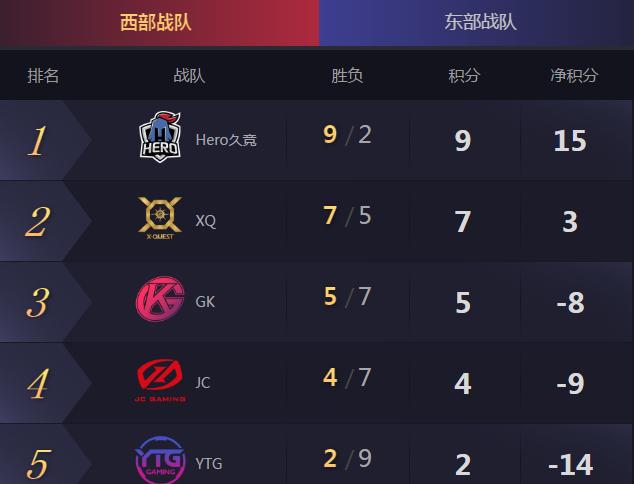Image resolution: width=634 pixels, height=484 pixels.
Task: Click the red JC Gaming logo
Action: click(x=160, y=380)
